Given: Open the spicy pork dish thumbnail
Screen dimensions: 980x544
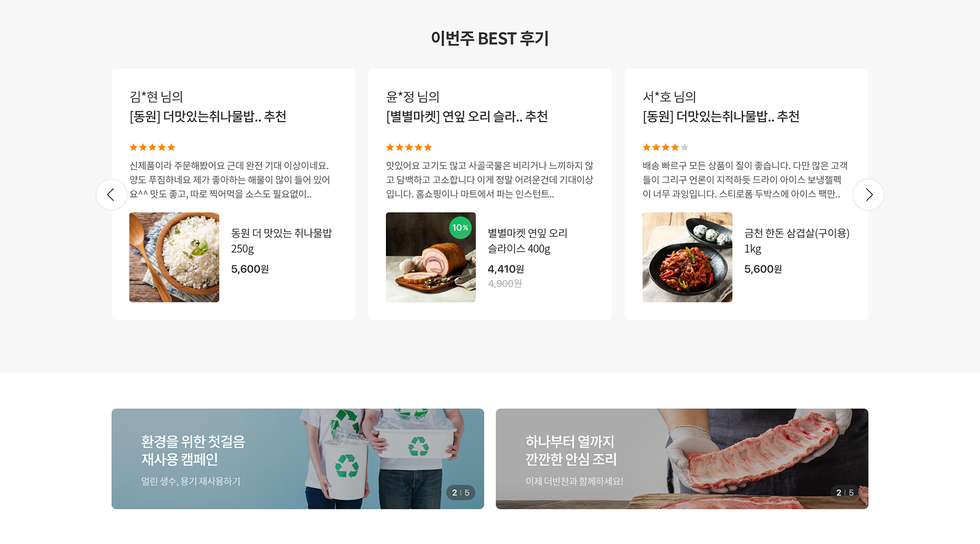Looking at the screenshot, I should pos(687,257).
